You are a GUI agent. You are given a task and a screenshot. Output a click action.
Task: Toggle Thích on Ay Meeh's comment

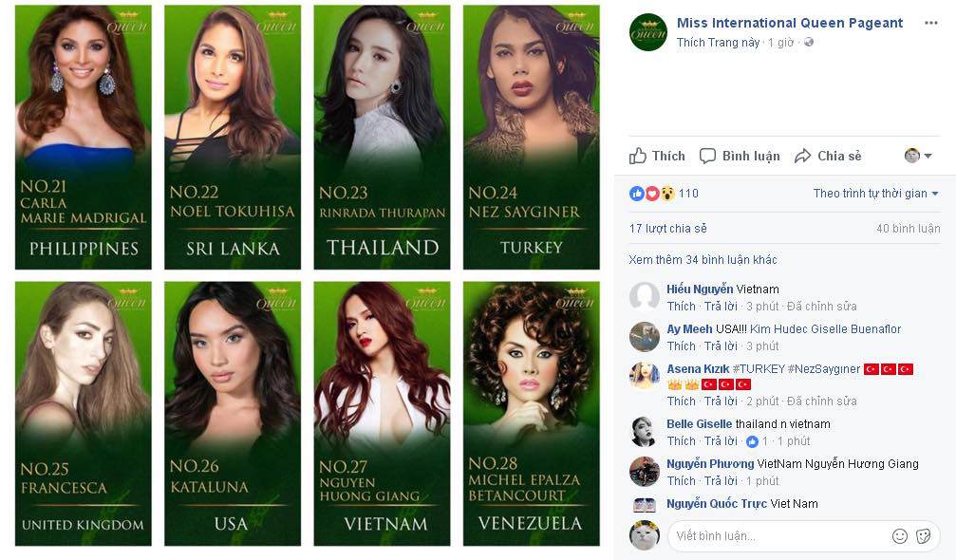pos(681,346)
